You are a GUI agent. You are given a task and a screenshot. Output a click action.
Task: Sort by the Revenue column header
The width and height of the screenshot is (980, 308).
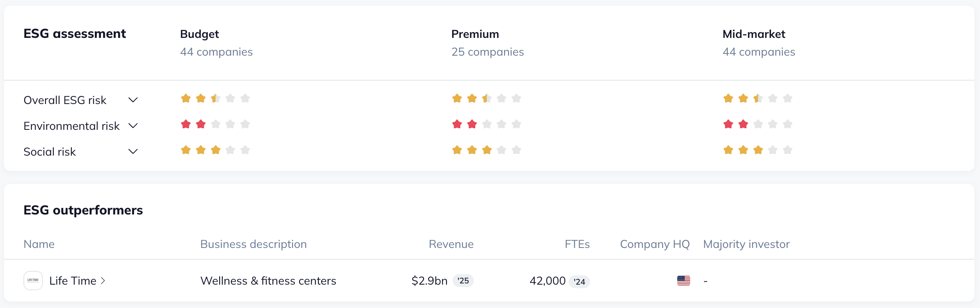(x=451, y=244)
